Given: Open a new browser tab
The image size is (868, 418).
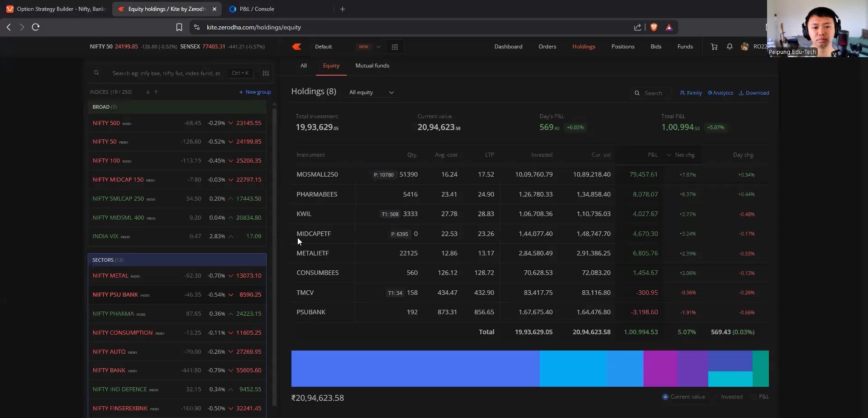Looking at the screenshot, I should tap(343, 9).
